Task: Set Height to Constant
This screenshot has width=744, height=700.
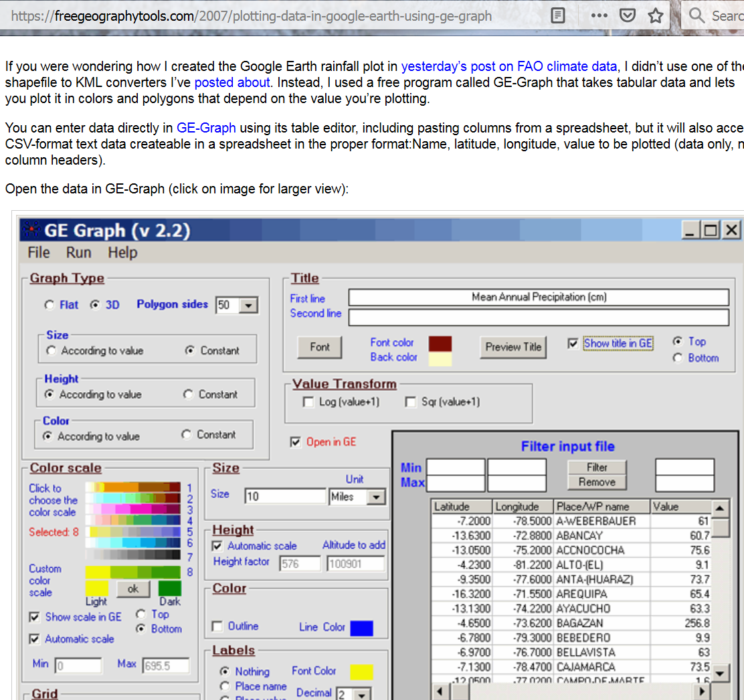Action: click(189, 394)
